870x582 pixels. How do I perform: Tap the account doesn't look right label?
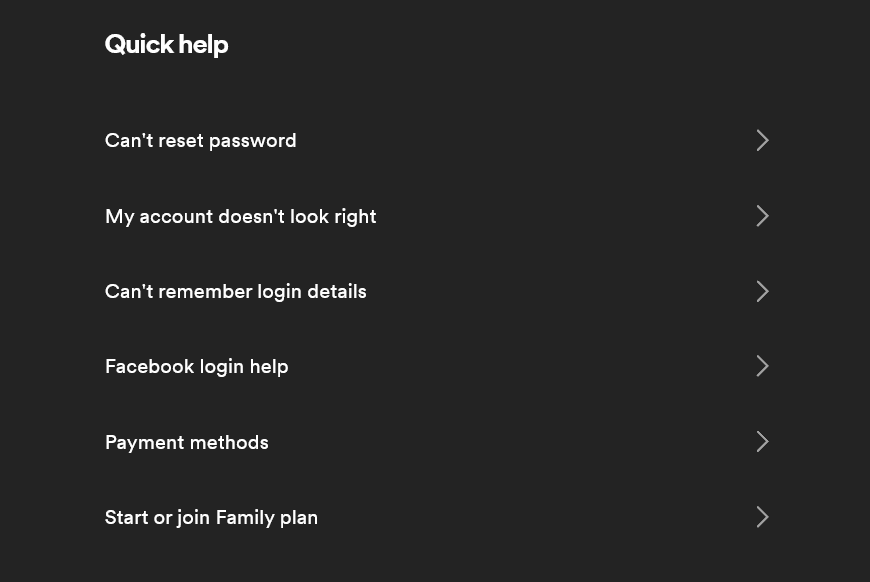click(x=240, y=216)
